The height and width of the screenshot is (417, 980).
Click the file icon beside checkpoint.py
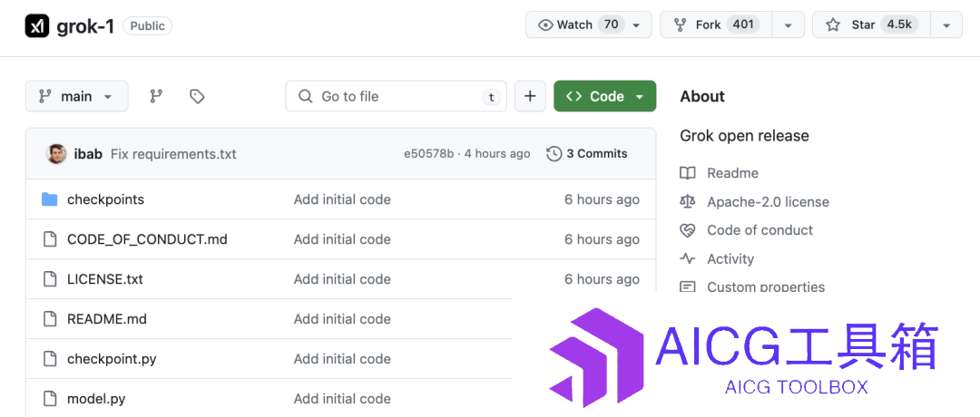point(49,359)
